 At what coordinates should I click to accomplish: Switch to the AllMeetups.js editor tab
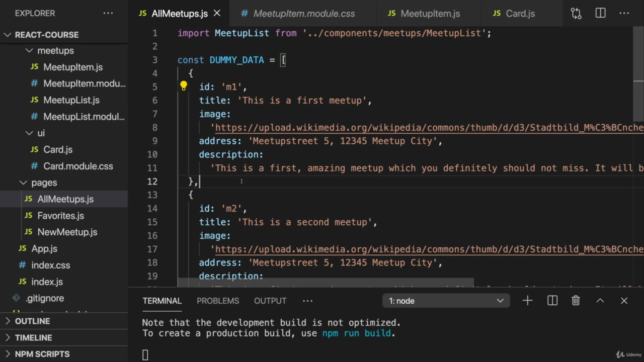point(179,14)
